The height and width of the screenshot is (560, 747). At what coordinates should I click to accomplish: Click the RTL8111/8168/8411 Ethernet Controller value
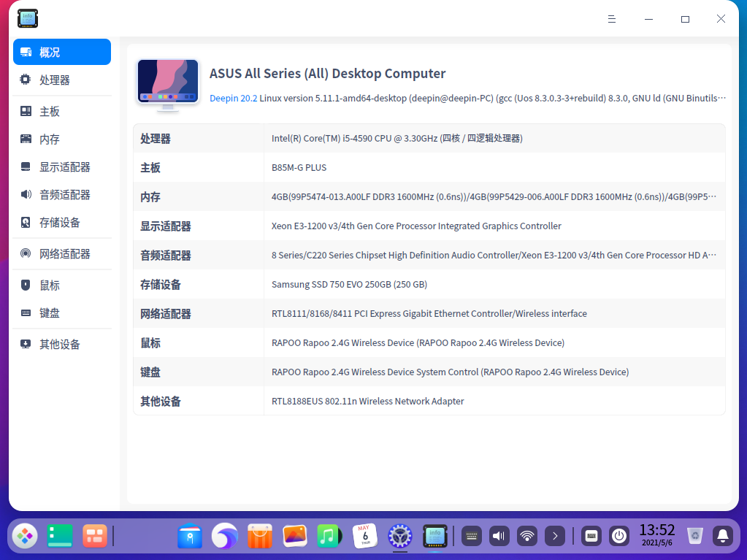(x=429, y=314)
